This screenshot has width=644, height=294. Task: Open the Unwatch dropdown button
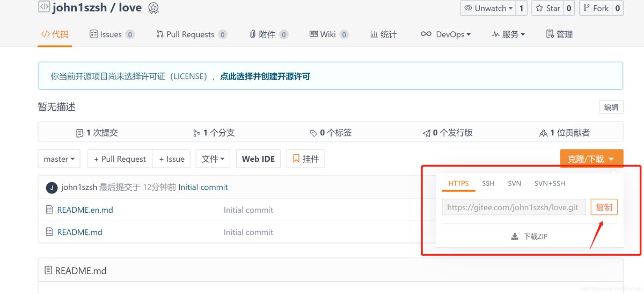tap(488, 8)
